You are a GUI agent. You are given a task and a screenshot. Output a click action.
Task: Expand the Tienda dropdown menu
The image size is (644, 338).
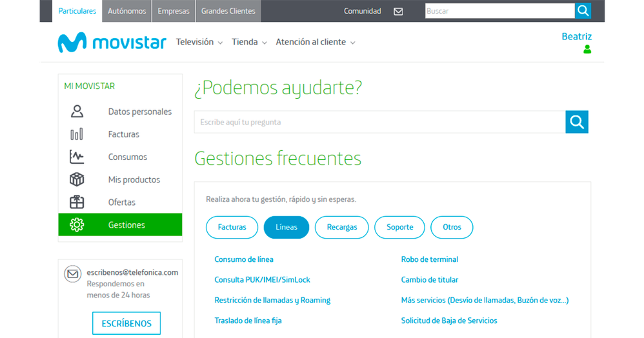(x=249, y=42)
